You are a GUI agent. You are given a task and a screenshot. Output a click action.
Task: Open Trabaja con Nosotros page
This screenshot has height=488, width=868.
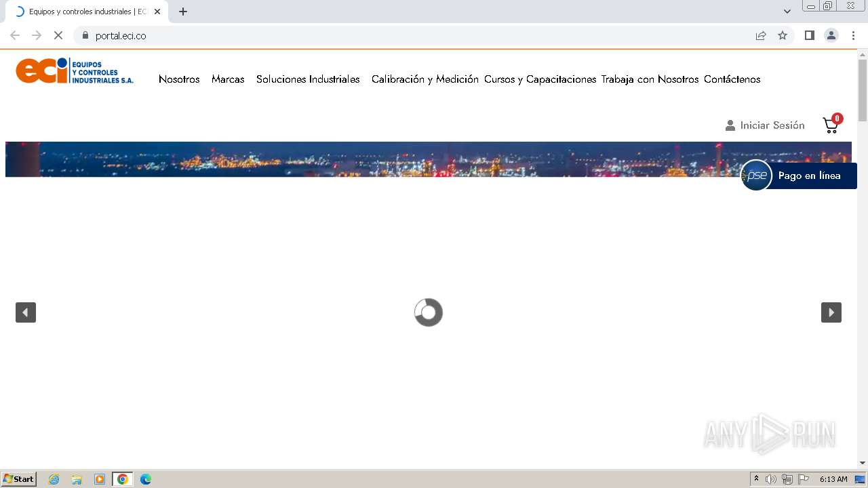(650, 79)
